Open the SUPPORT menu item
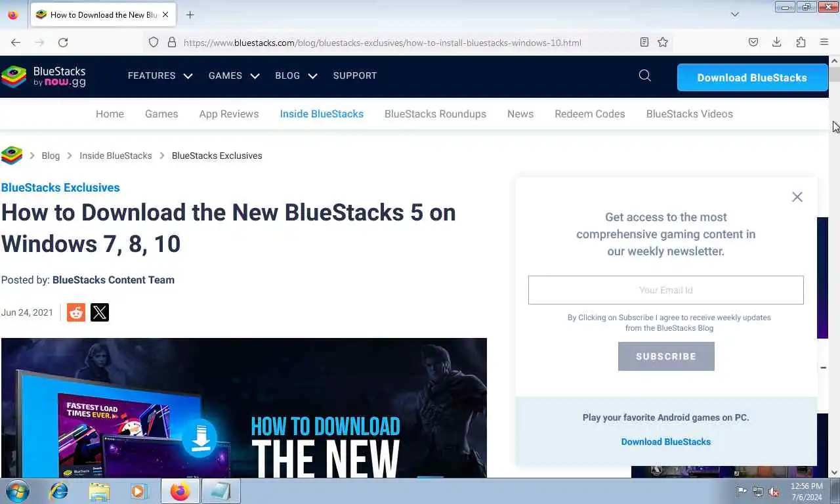The width and height of the screenshot is (840, 504). point(355,75)
